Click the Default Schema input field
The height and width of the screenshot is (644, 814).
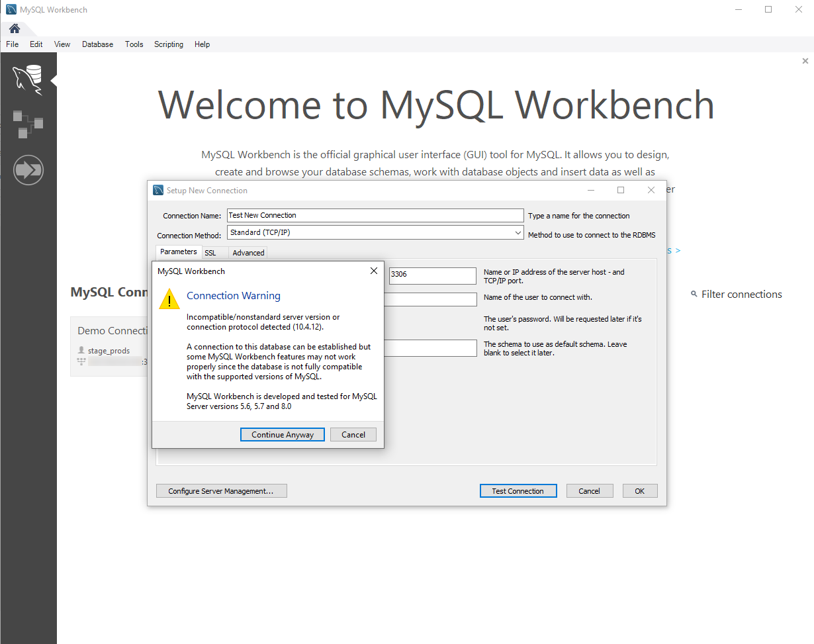point(430,348)
